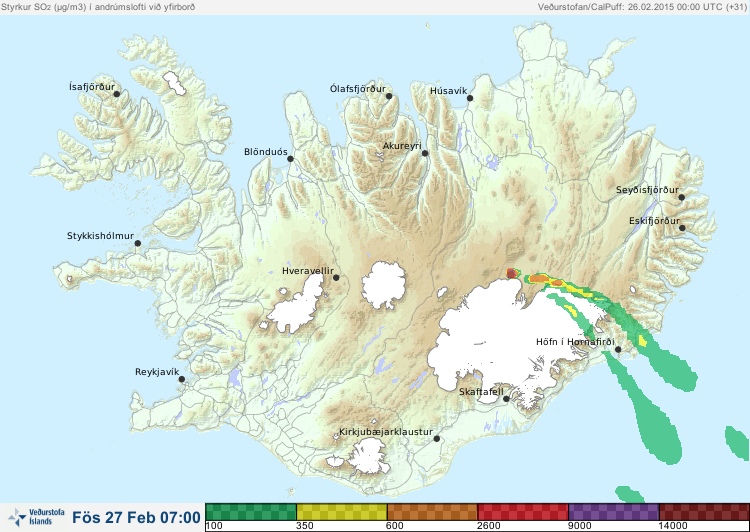Click the Höfn í Hornafirði label
The width and height of the screenshot is (750, 532).
tap(575, 342)
